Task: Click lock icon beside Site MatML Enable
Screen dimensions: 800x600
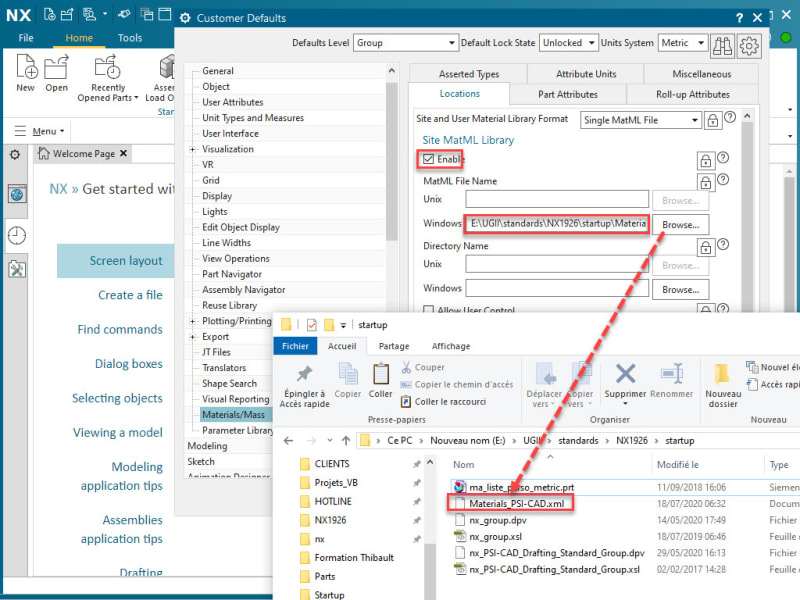Action: (706, 161)
